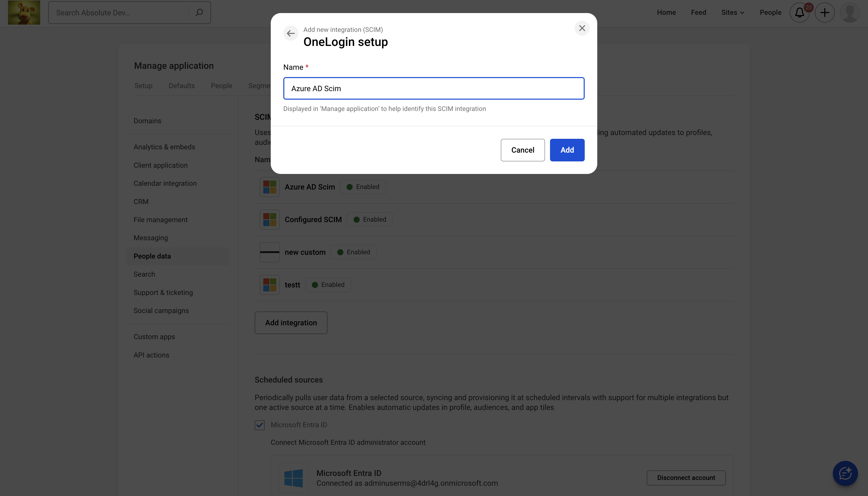Click the Name input field
868x496 pixels.
pos(433,89)
